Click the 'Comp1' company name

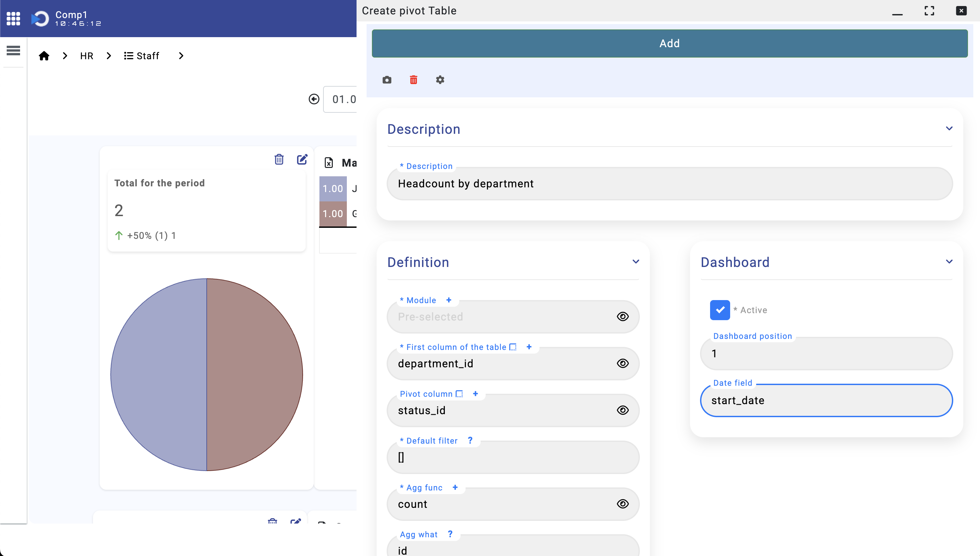coord(71,14)
